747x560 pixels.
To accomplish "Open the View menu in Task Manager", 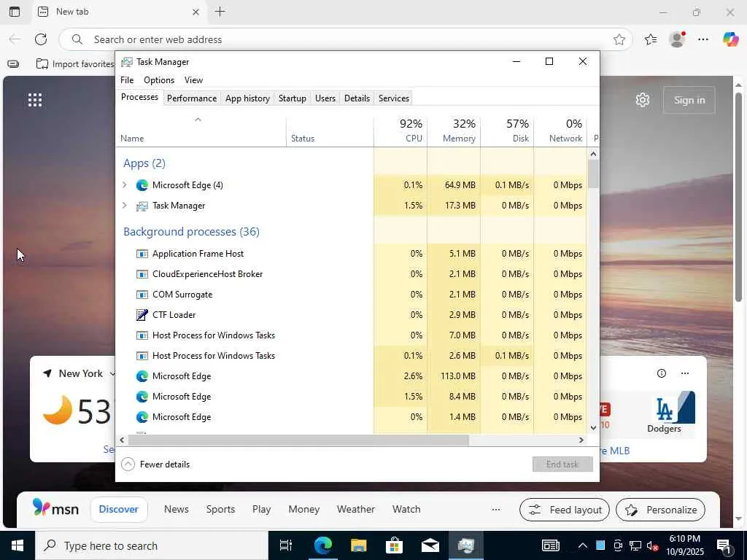I will point(193,80).
